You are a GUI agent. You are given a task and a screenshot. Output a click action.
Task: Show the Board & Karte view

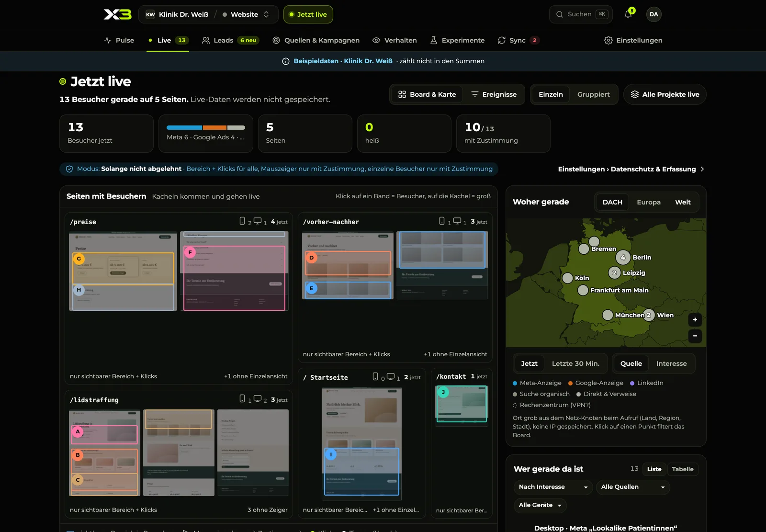(427, 94)
